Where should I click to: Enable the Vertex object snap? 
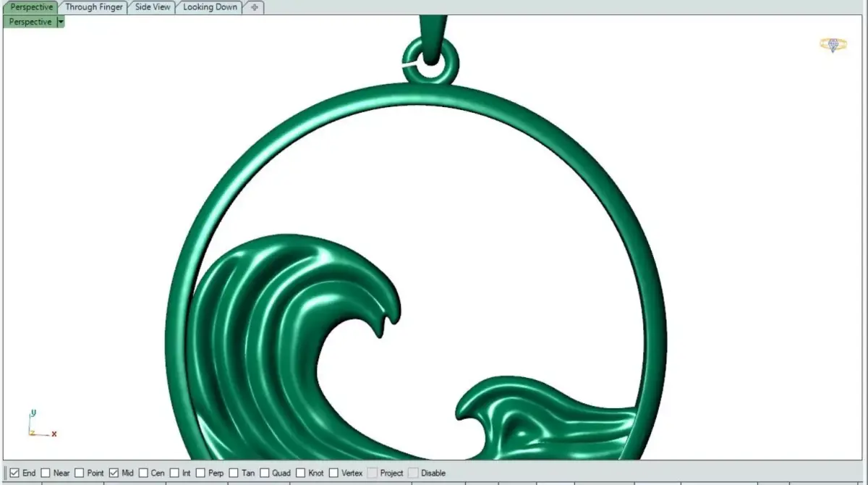(x=333, y=473)
